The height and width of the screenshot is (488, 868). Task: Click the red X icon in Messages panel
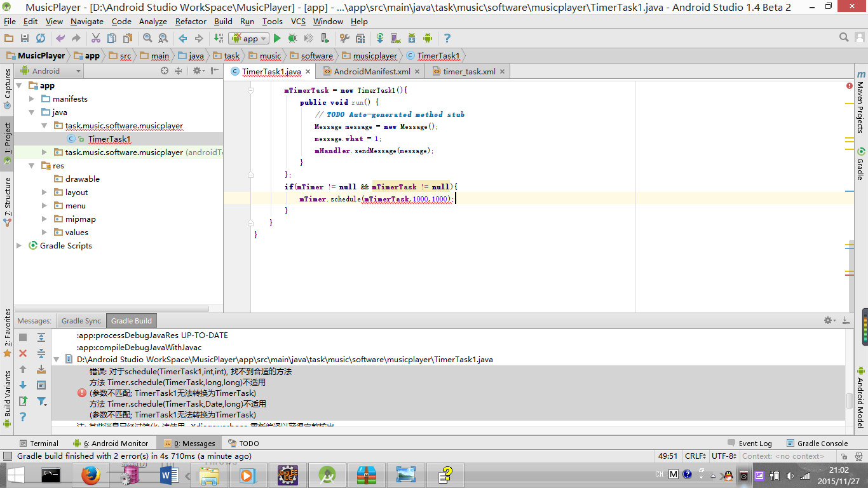pos(23,353)
